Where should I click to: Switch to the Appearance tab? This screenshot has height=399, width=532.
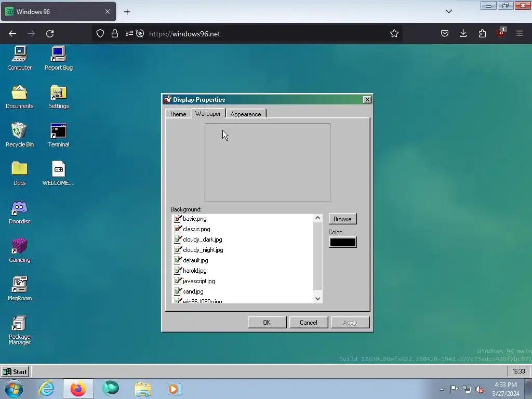coord(246,114)
